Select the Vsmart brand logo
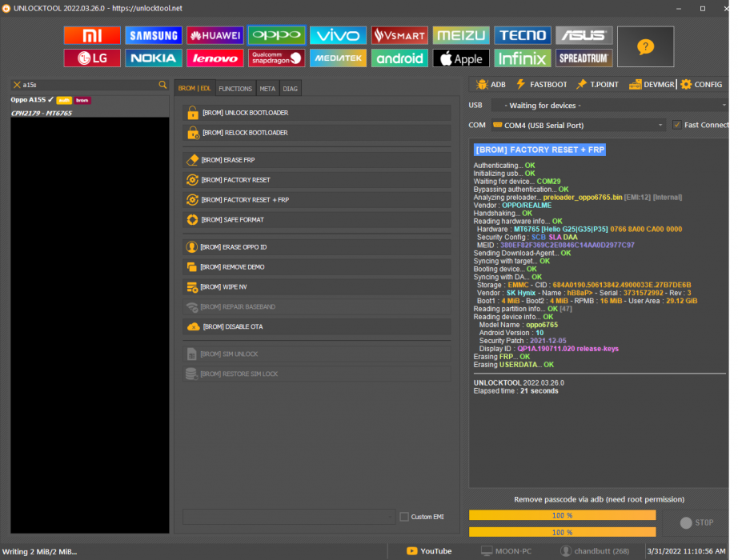The image size is (738, 560). [399, 35]
